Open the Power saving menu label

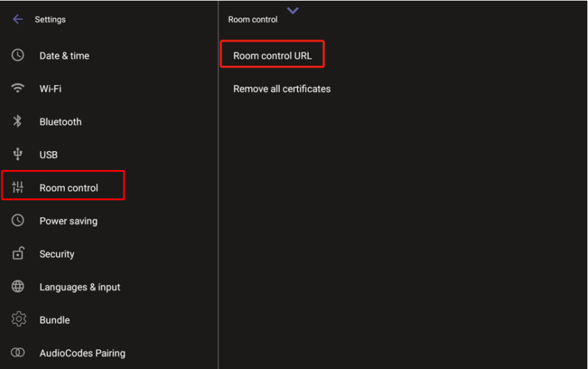pos(68,221)
